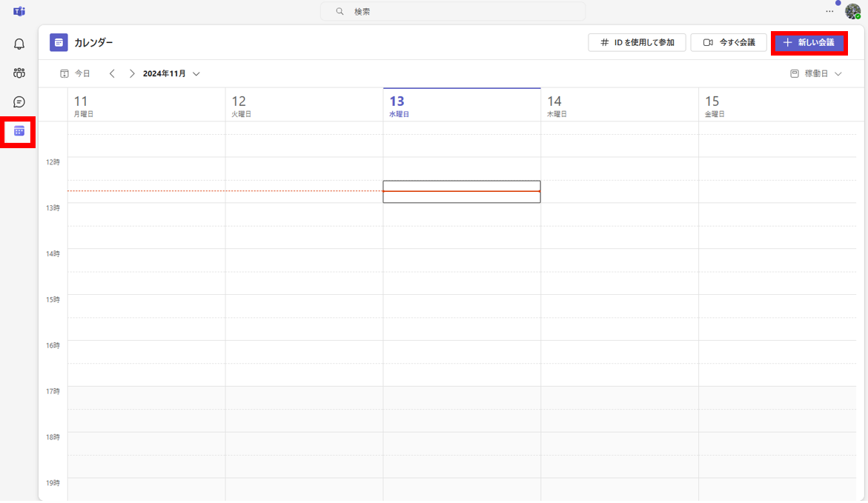This screenshot has height=503, width=868.
Task: Open the Teams icon in sidebar
Action: click(x=19, y=73)
